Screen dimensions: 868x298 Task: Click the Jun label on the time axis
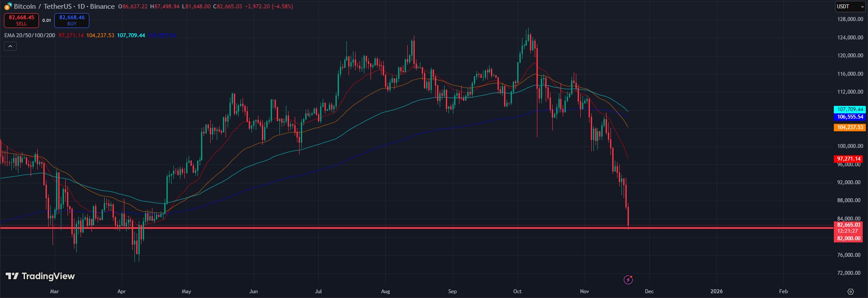click(x=253, y=291)
